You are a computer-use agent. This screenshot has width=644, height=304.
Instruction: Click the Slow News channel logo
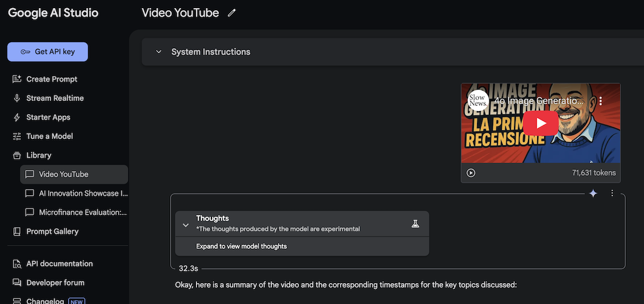point(477,100)
